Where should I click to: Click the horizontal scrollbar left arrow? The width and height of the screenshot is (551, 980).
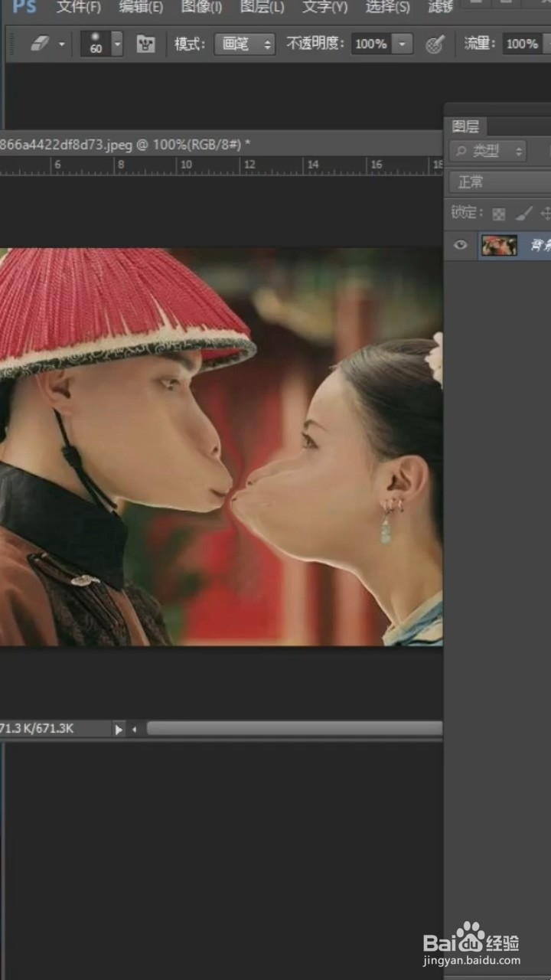click(134, 730)
